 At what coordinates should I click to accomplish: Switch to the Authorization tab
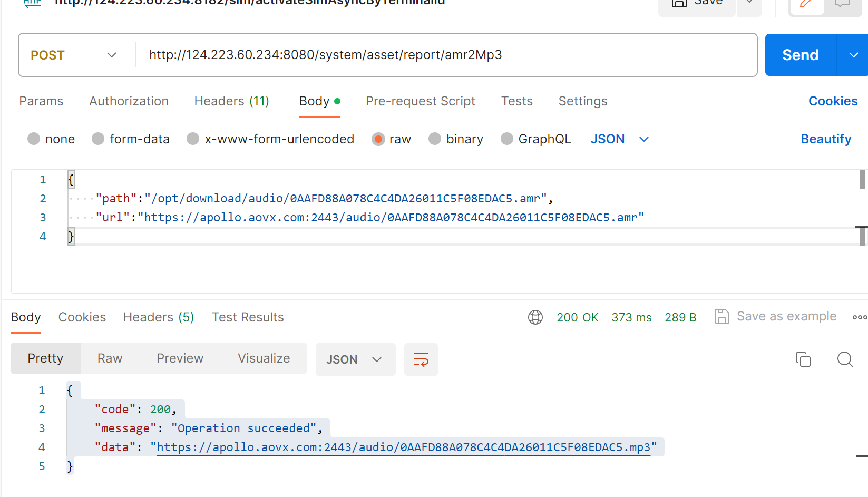coord(129,101)
